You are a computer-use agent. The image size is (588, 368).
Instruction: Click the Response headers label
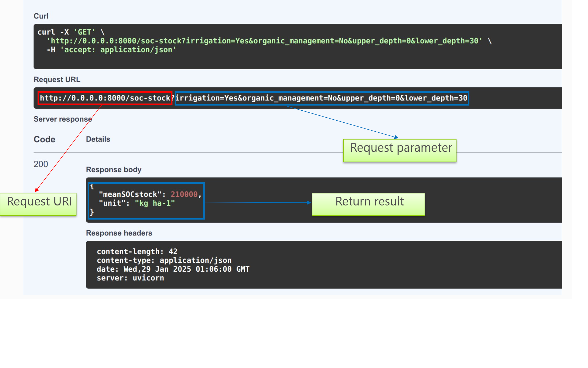click(119, 233)
